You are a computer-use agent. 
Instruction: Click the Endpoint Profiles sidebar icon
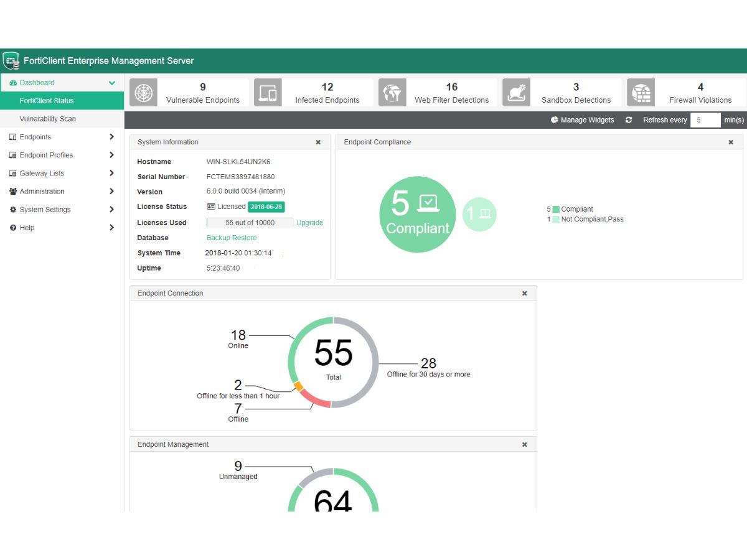coord(13,155)
